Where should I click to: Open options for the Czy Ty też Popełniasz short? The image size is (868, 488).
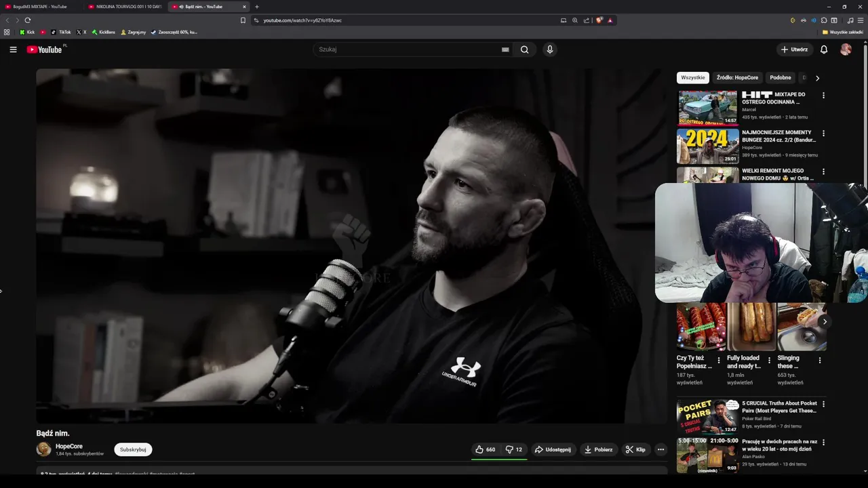click(719, 361)
